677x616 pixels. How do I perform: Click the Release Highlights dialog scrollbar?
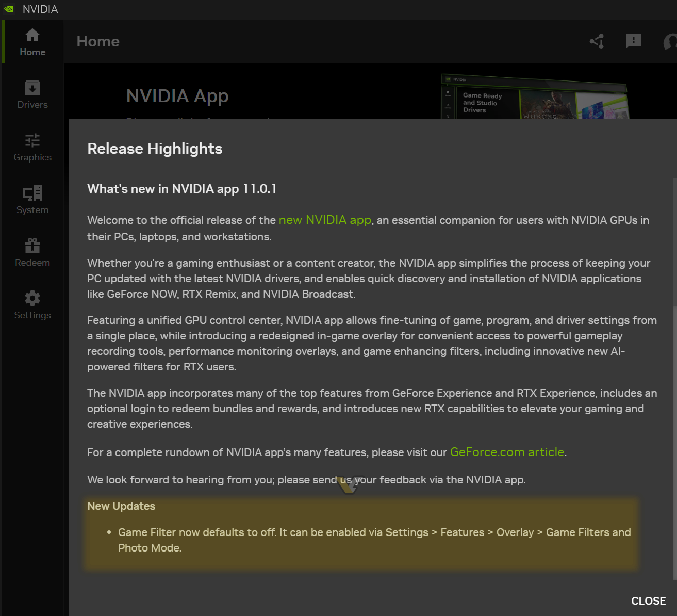pos(674,380)
